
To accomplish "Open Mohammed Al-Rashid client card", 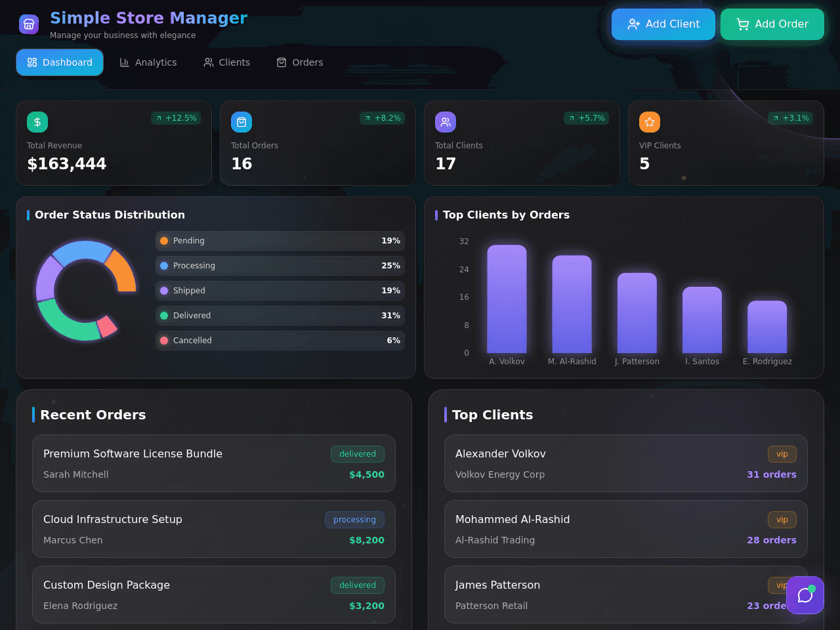I will [x=626, y=529].
